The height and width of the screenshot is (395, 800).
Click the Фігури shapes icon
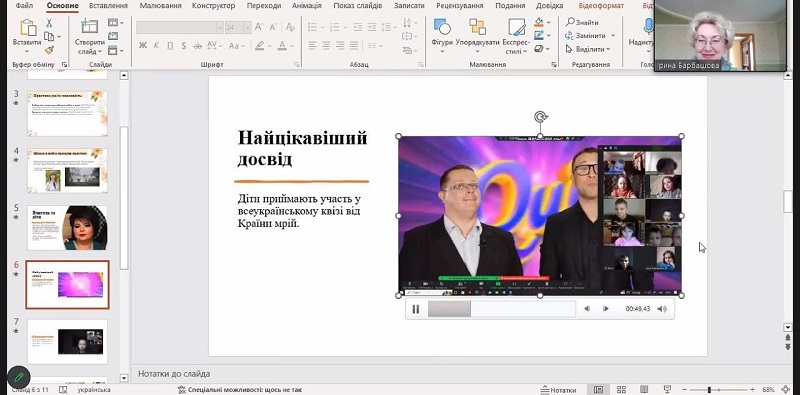[442, 27]
